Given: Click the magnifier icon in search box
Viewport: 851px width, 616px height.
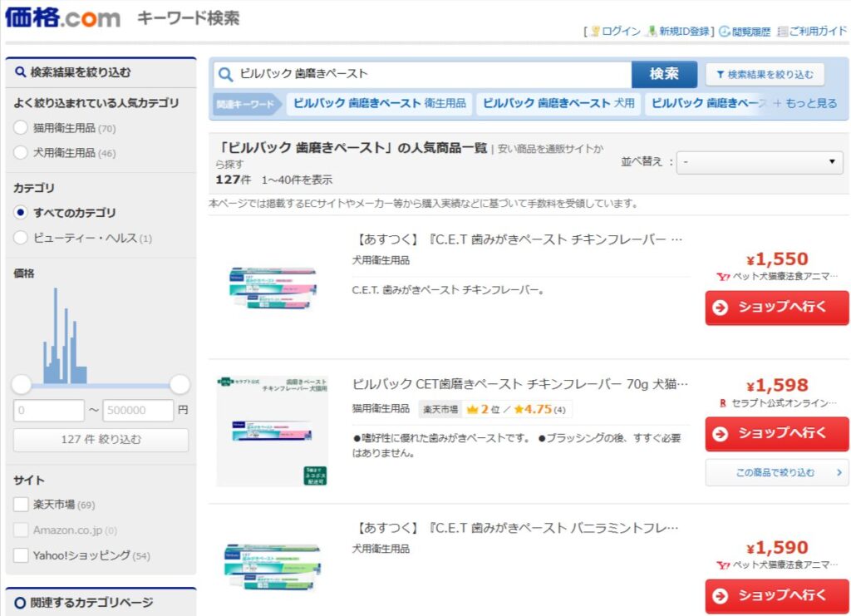Looking at the screenshot, I should click(226, 74).
